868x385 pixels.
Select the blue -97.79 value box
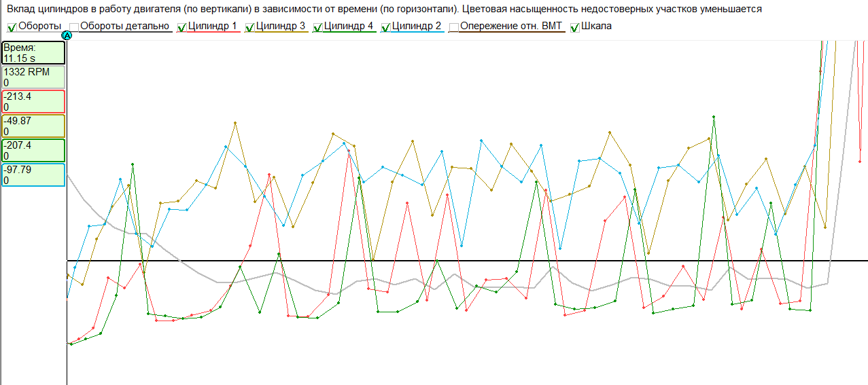coord(33,175)
